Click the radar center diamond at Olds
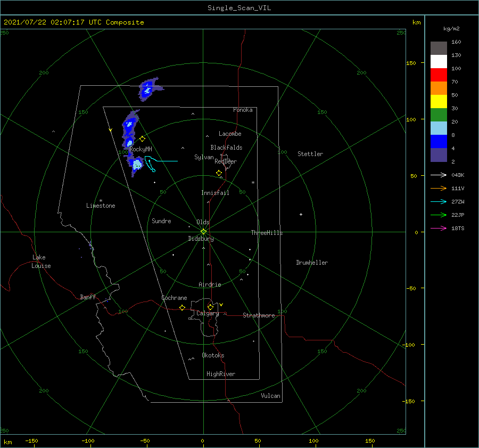The image size is (479, 448). (x=203, y=232)
